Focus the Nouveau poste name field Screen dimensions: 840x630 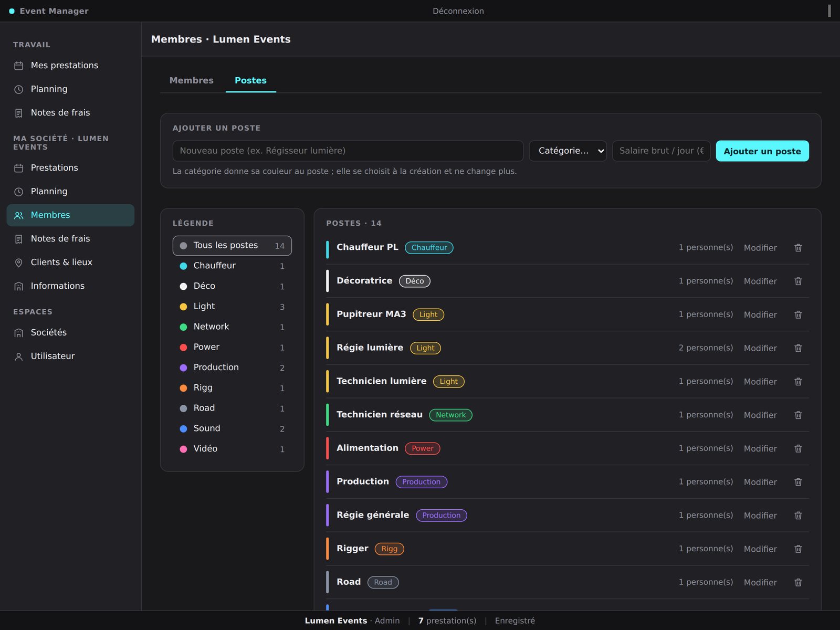[348, 151]
